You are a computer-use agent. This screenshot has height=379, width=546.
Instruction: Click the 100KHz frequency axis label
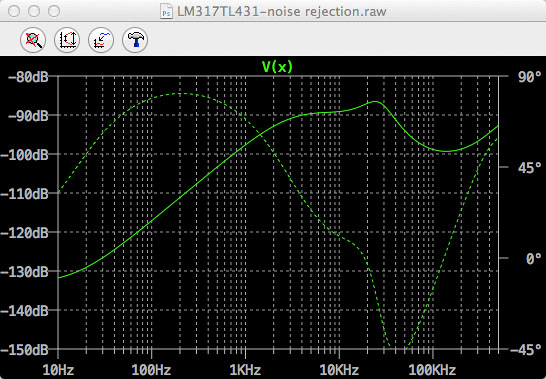432,370
